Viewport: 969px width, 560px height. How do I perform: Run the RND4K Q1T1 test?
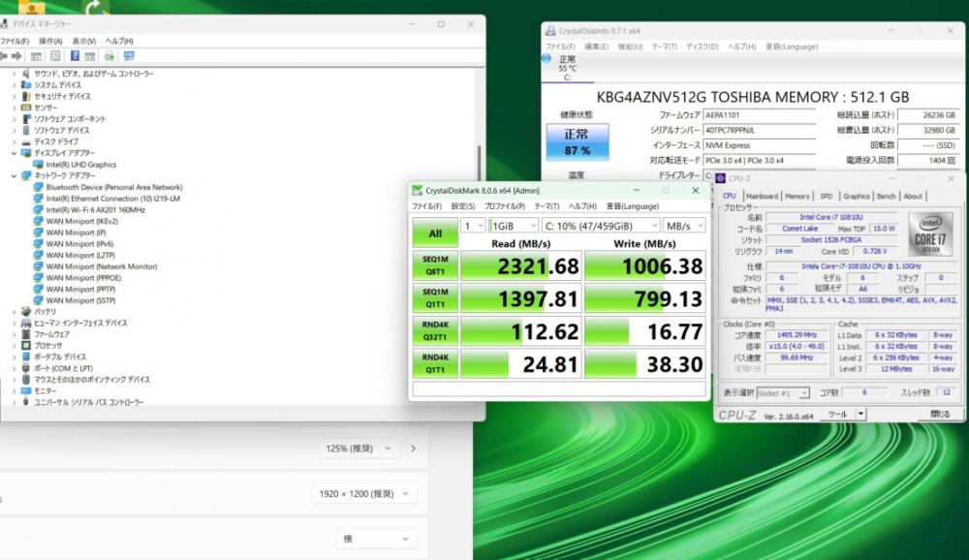(435, 363)
